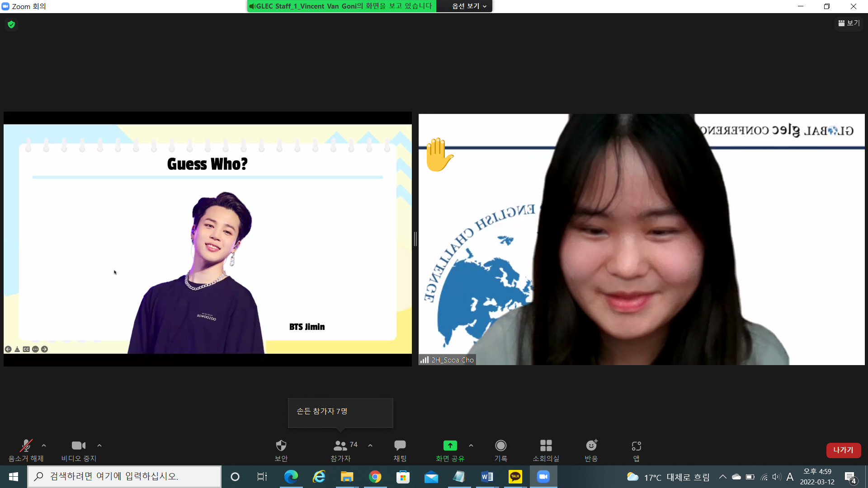Open video options arrow beside camera
This screenshot has width=868, height=488.
tap(99, 446)
